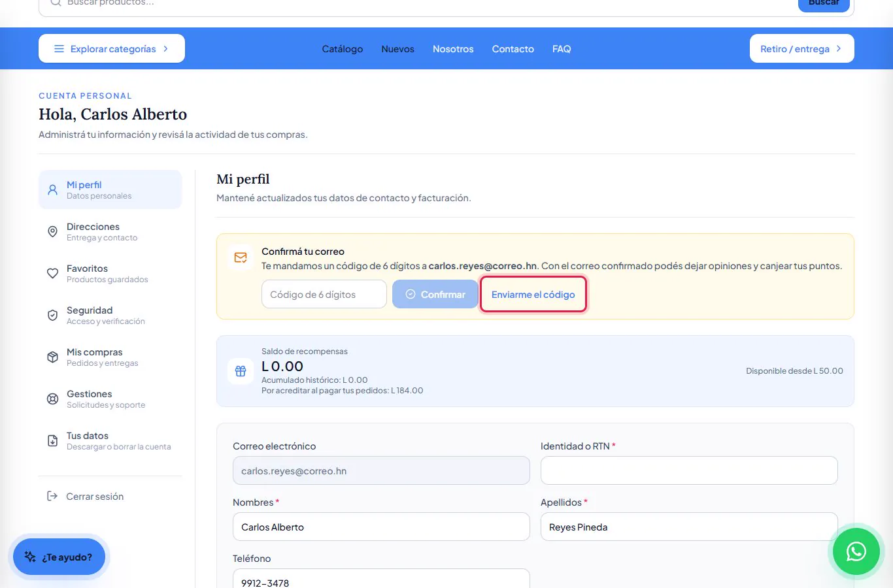Screen dimensions: 893x588
Task: Click the Teléfono field showing 9912-3478
Action: point(381,579)
